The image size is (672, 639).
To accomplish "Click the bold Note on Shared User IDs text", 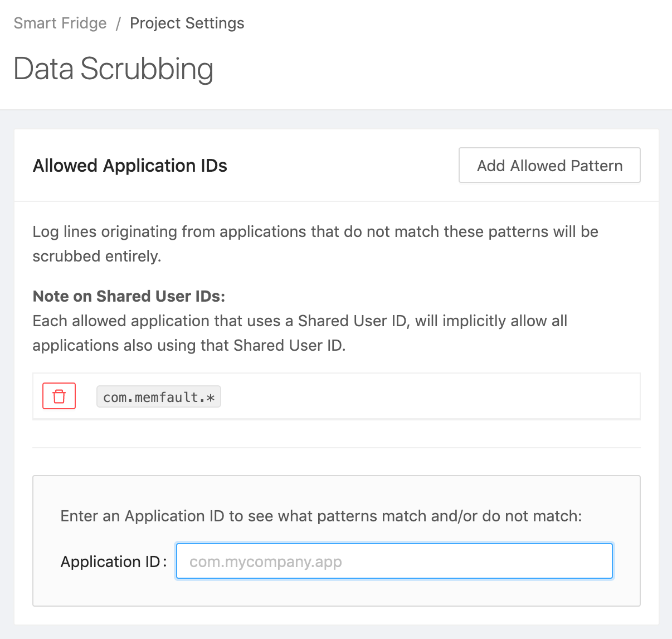I will [x=129, y=296].
